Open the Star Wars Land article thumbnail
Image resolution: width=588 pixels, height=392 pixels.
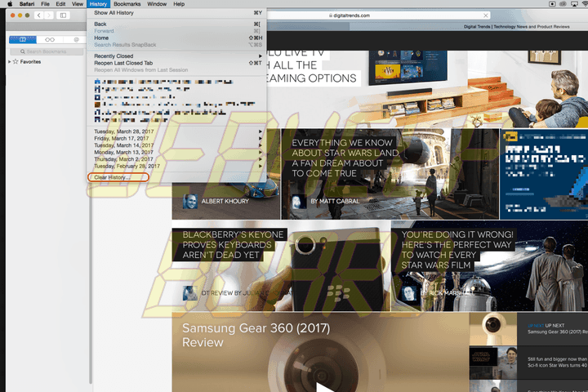(390, 174)
